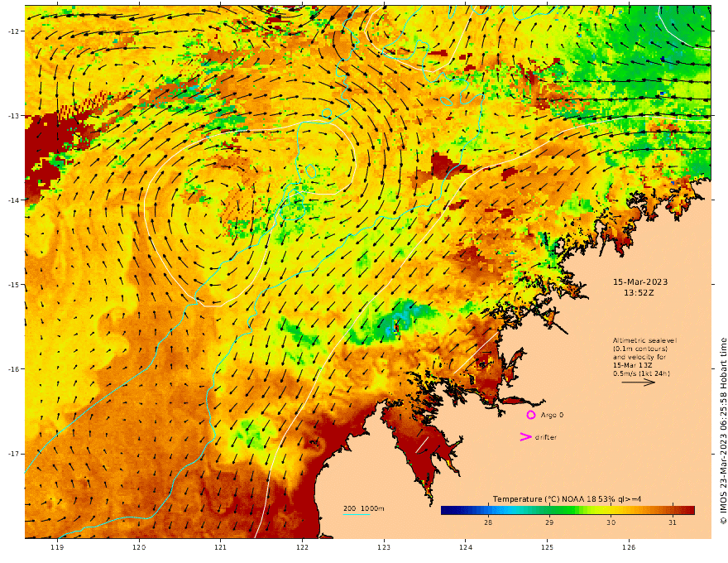Click the '200 1000m' isobath depth label
Viewport: 728px width, 563px height.
363,508
